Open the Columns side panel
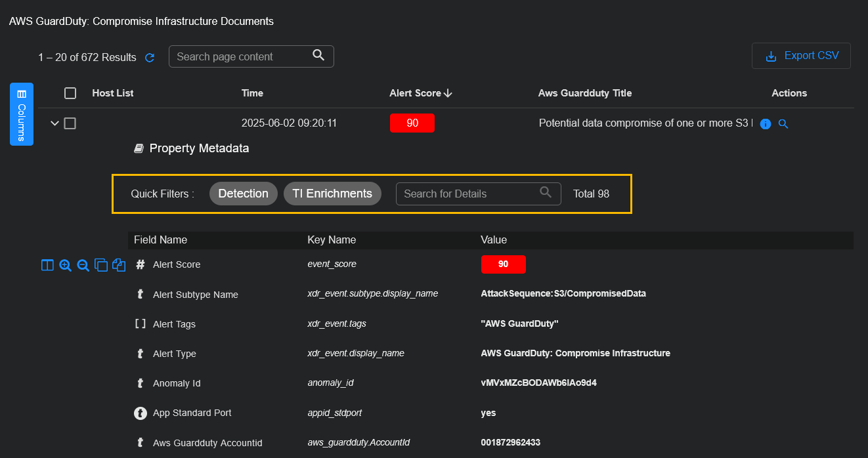This screenshot has width=868, height=458. pyautogui.click(x=21, y=114)
